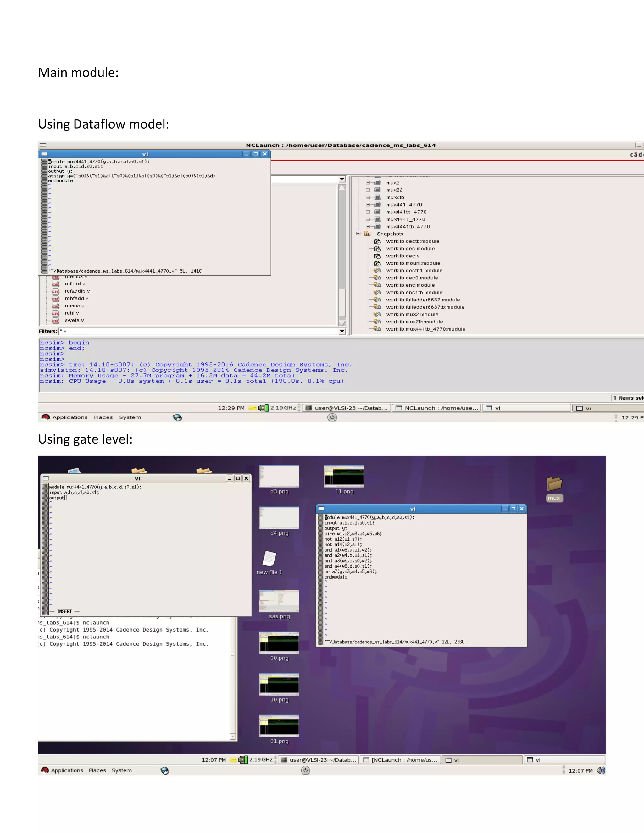Click the cell icon beside mux441_4770
The image size is (644, 833).
point(377,204)
